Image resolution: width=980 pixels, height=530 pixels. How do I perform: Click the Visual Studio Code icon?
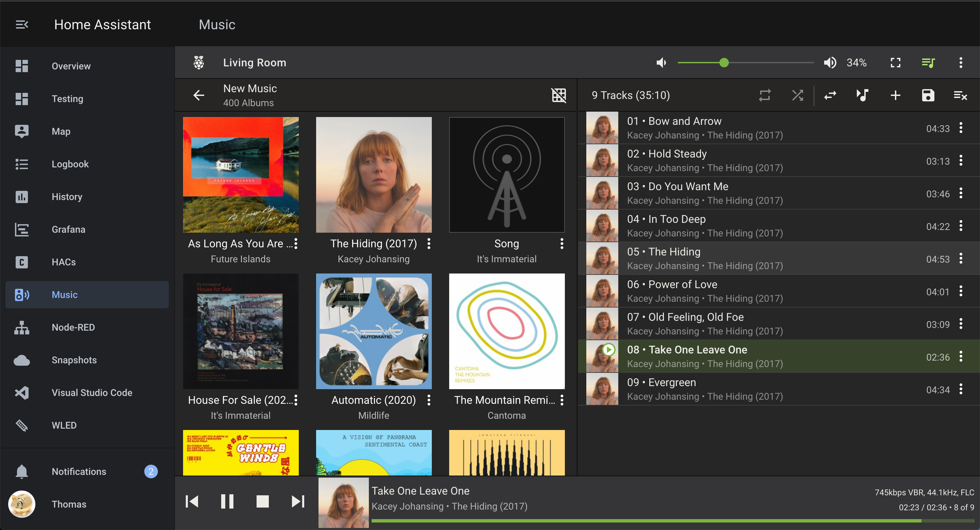pyautogui.click(x=22, y=393)
